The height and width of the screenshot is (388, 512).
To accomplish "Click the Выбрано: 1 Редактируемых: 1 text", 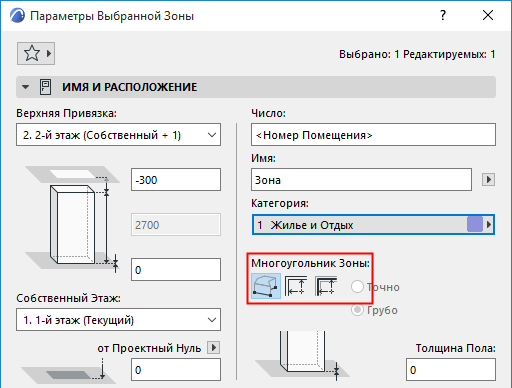I will tap(417, 54).
